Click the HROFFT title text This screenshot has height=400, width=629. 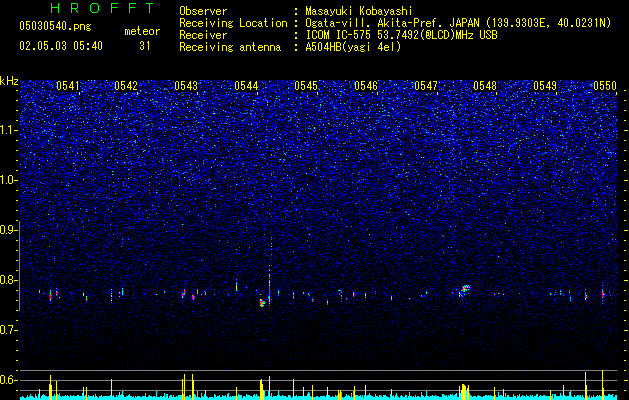tap(102, 8)
